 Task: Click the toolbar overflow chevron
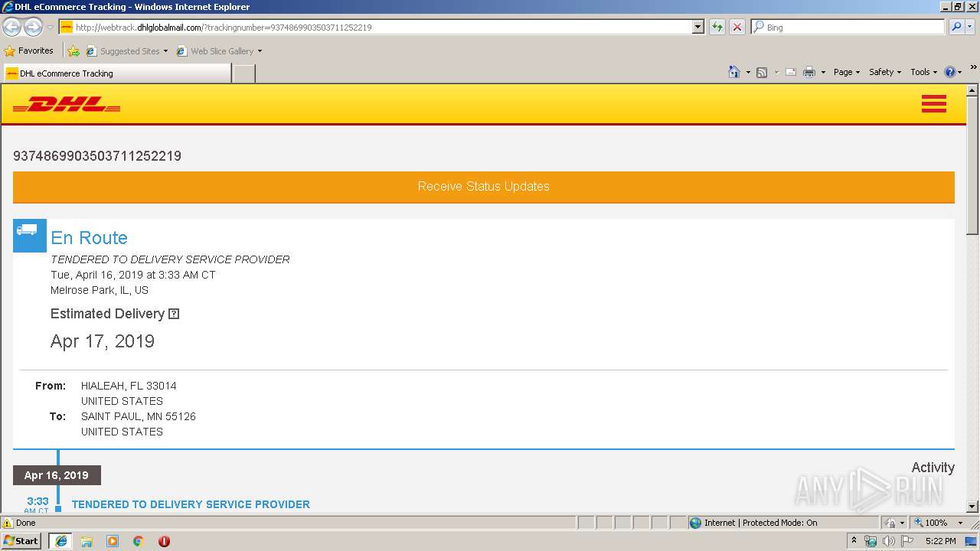pos(973,67)
